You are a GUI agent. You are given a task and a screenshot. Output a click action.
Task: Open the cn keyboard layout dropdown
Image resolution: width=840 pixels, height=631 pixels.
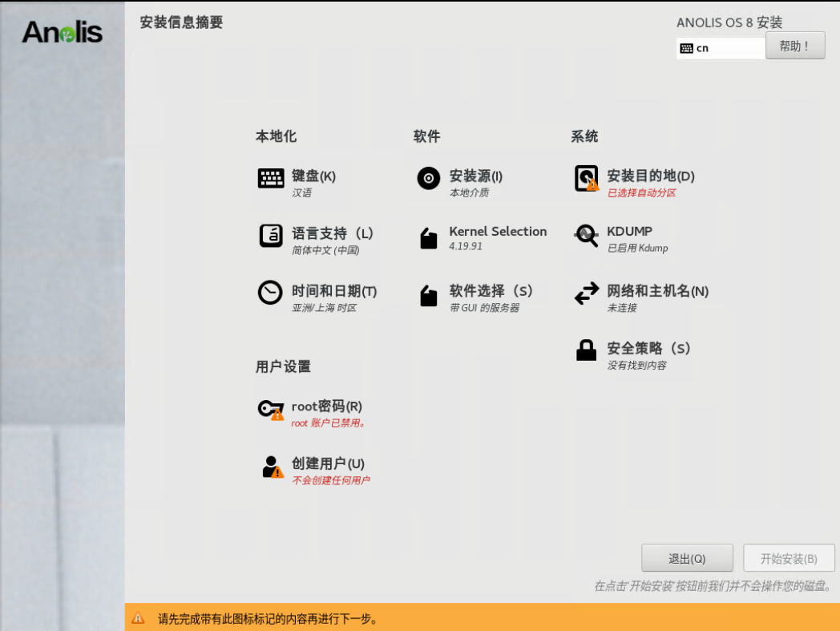(720, 48)
